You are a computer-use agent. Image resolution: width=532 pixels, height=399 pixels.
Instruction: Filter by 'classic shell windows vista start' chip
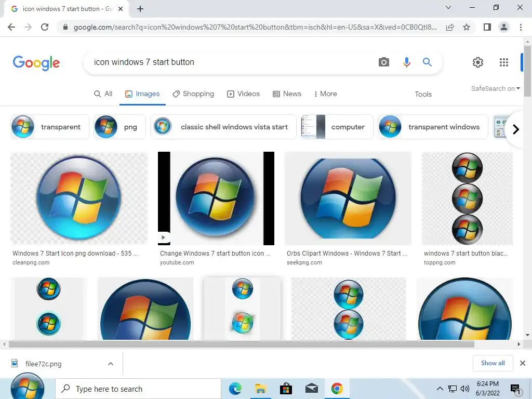pyautogui.click(x=223, y=127)
